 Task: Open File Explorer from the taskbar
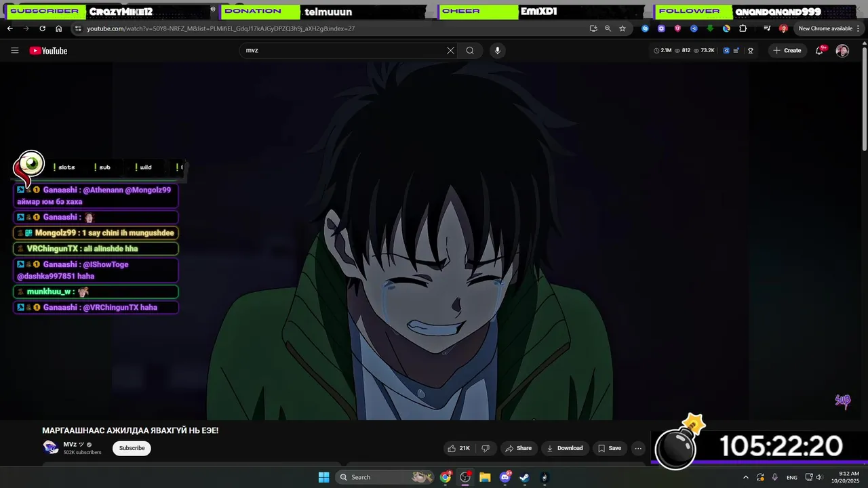[x=485, y=477]
